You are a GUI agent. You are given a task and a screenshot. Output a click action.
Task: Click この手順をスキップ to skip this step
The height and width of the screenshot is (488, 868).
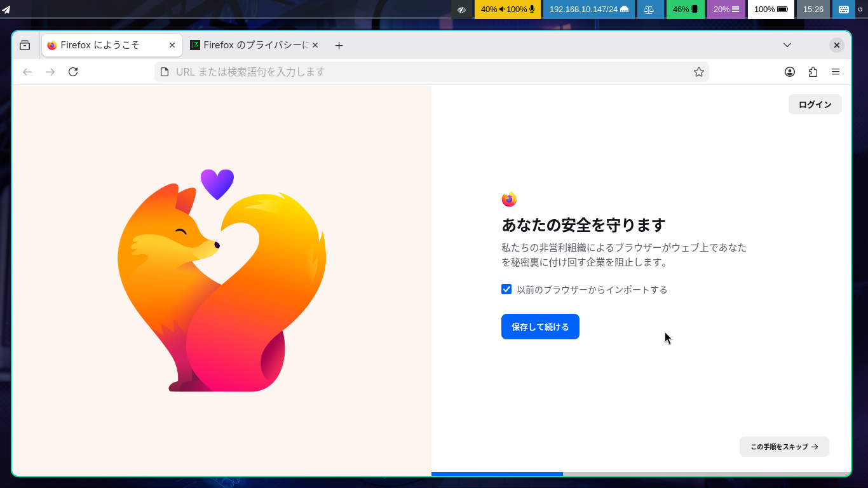[784, 447]
